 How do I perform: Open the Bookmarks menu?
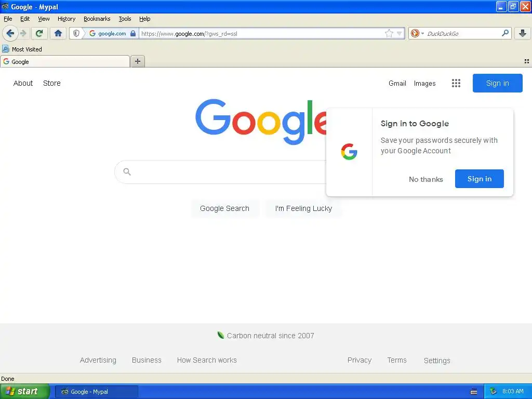click(97, 19)
